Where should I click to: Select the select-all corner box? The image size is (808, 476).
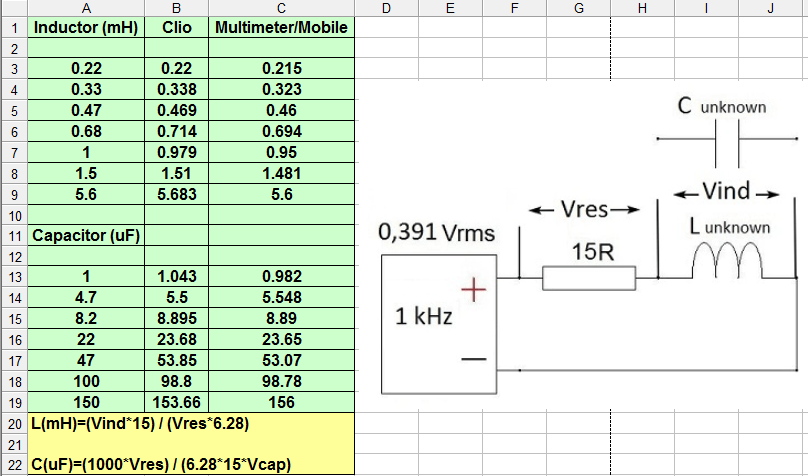[x=14, y=8]
